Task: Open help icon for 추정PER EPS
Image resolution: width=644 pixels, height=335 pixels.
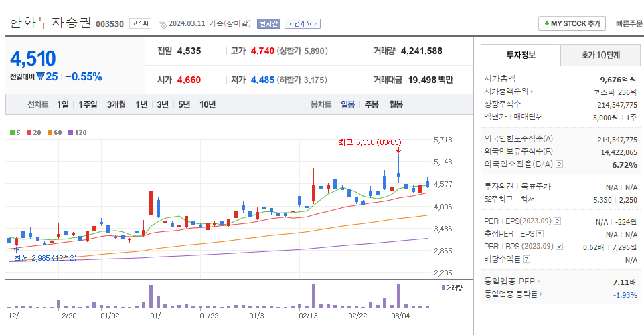Action: [540, 234]
